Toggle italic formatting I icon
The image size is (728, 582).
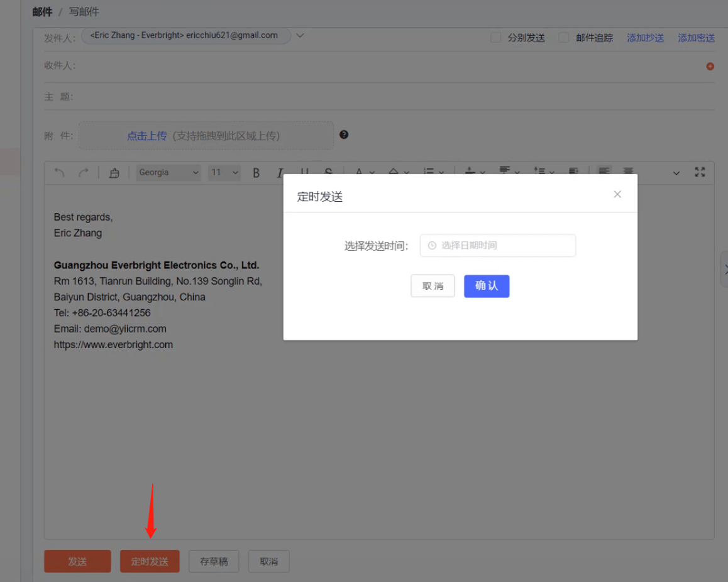click(280, 173)
